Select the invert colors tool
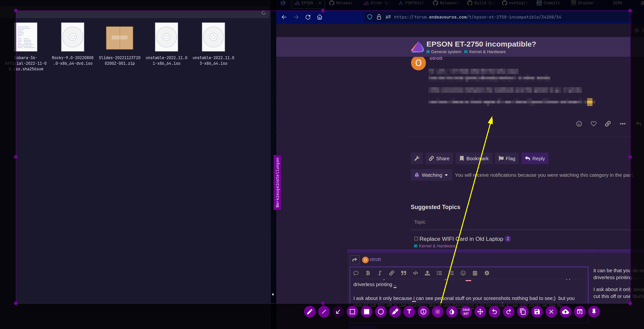This screenshot has width=644, height=329. [x=452, y=311]
